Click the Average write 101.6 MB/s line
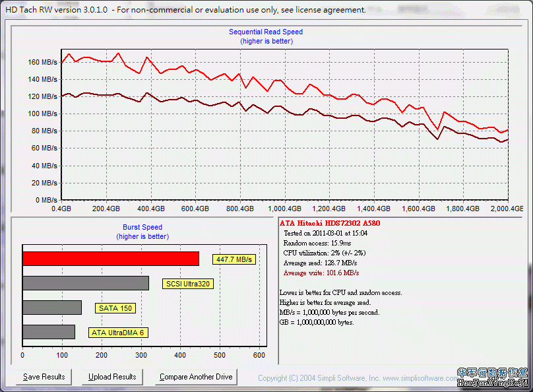The height and width of the screenshot is (392, 533). [321, 273]
